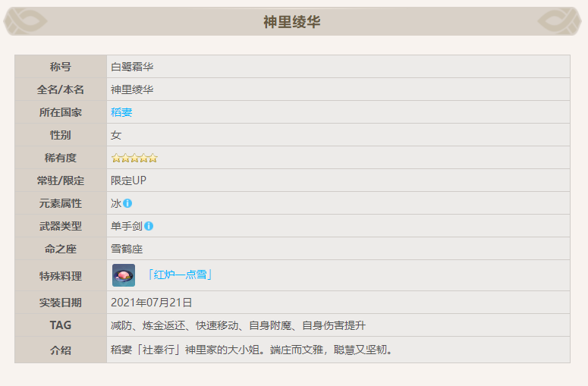Select the 冰 element text
The image size is (588, 386).
116,203
